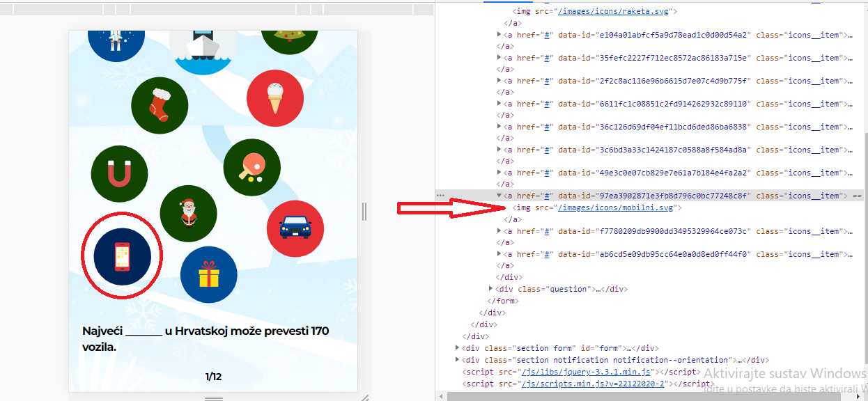Viewport: 868px width, 401px height.
Task: Click the question text about Hrvatskoj vozila
Action: coord(206,339)
